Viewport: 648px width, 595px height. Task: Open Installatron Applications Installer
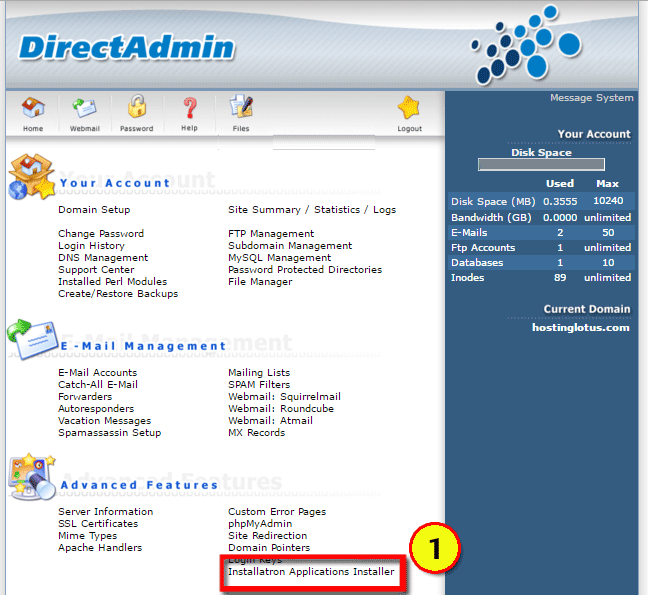(x=311, y=572)
